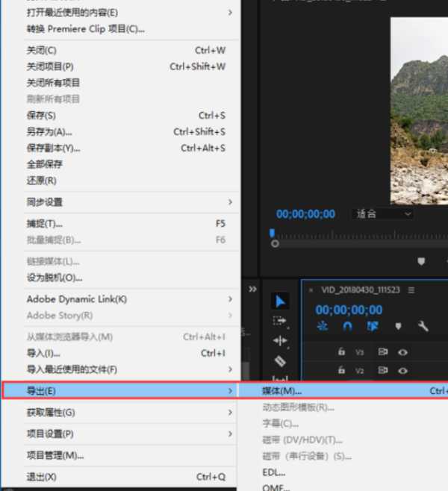Screen dimensions: 448x491
Task: Choose 关闭(C) from the file menu
Action: tap(131, 51)
